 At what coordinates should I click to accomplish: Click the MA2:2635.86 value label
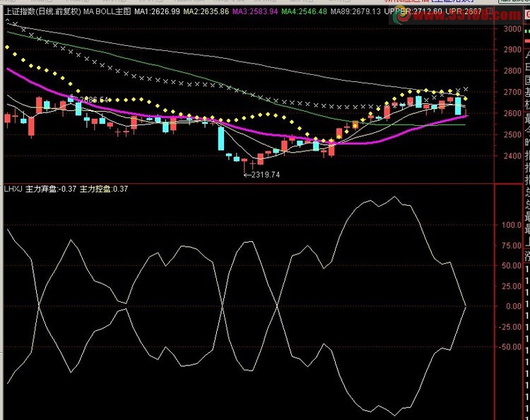pyautogui.click(x=206, y=11)
